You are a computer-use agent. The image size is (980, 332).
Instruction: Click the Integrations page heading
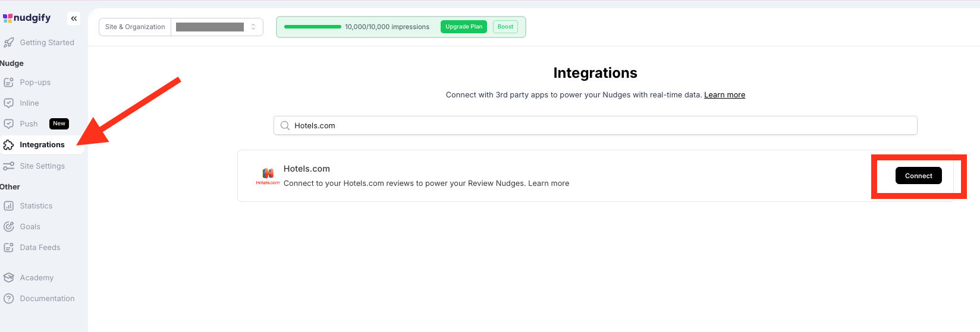coord(595,73)
